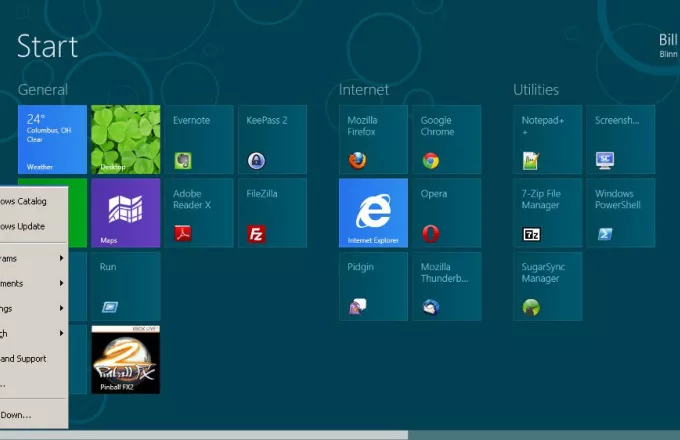The width and height of the screenshot is (680, 440).
Task: Launch the KeePass 2 tile
Action: coord(272,139)
